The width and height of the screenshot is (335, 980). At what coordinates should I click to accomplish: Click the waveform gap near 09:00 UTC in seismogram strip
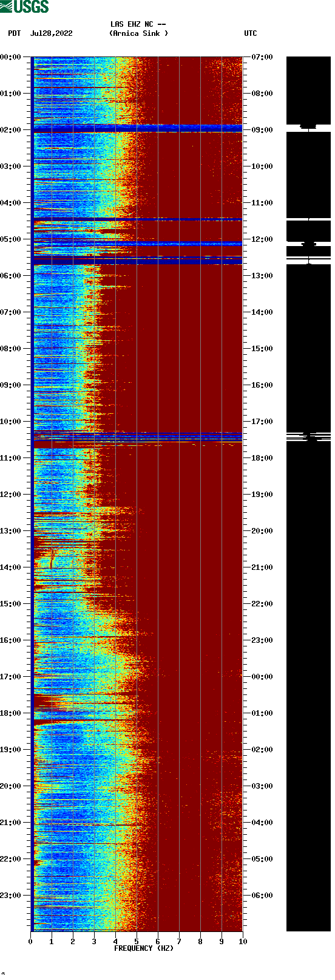(308, 127)
